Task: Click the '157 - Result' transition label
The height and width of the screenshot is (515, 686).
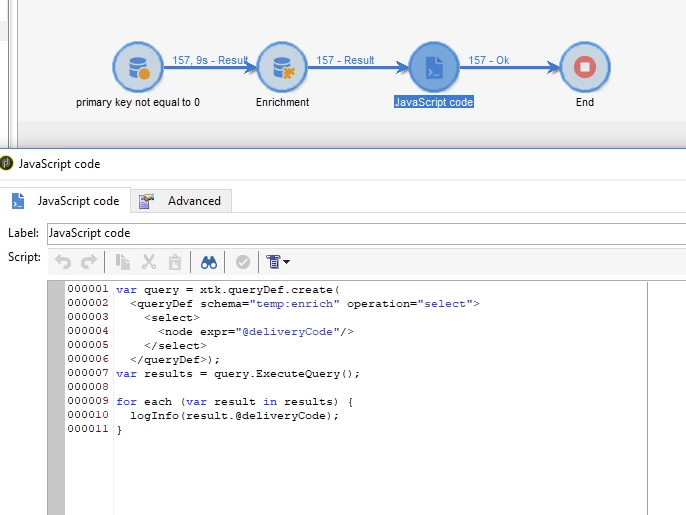Action: point(345,60)
